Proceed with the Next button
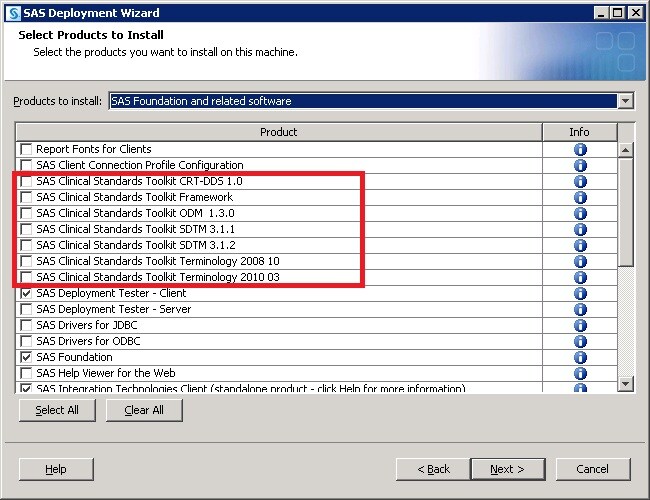This screenshot has width=650, height=500. (x=507, y=469)
